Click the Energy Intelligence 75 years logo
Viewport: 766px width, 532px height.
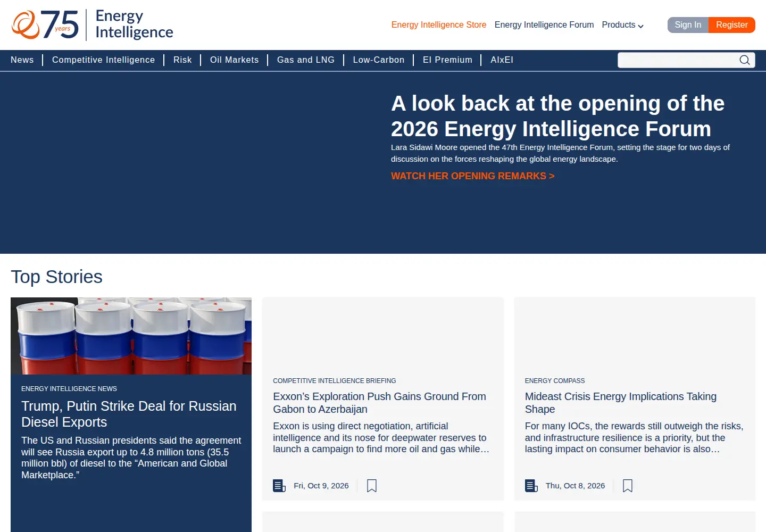click(93, 24)
